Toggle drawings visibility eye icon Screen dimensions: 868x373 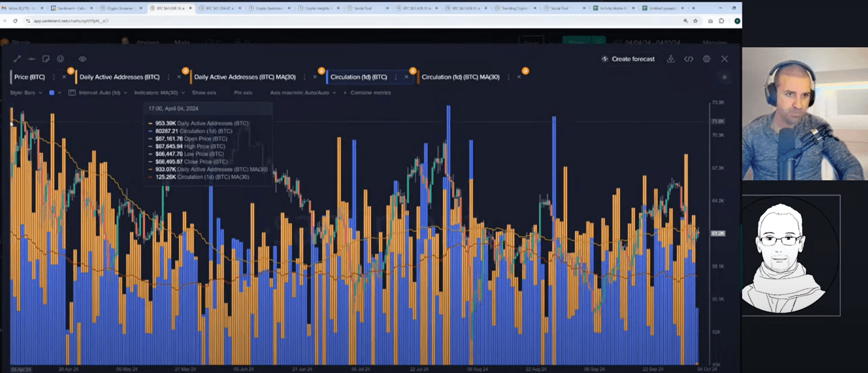pos(83,59)
